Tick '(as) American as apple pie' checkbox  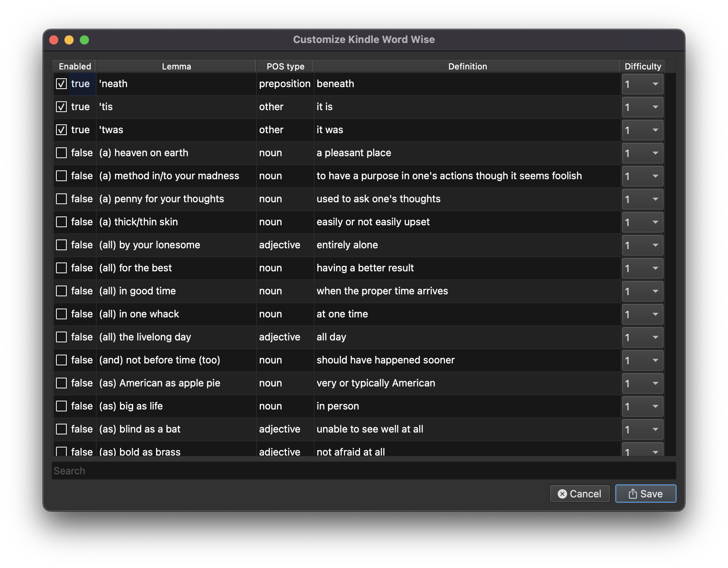(61, 383)
